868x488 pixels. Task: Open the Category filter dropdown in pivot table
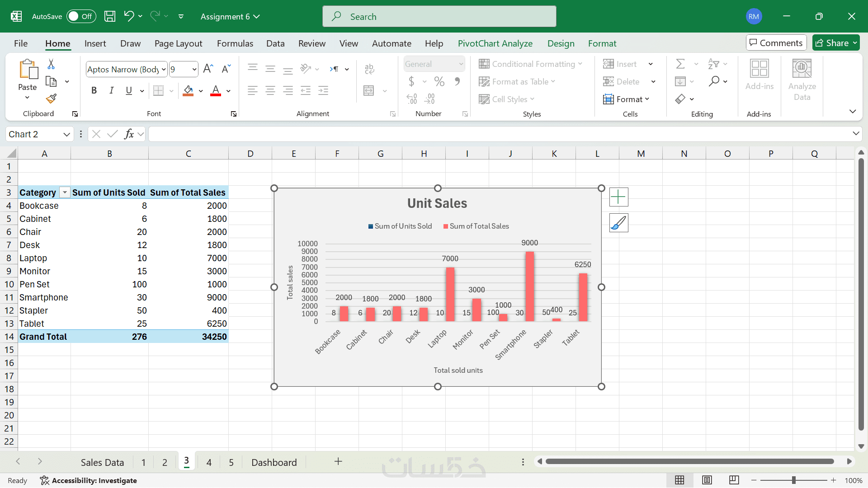65,192
